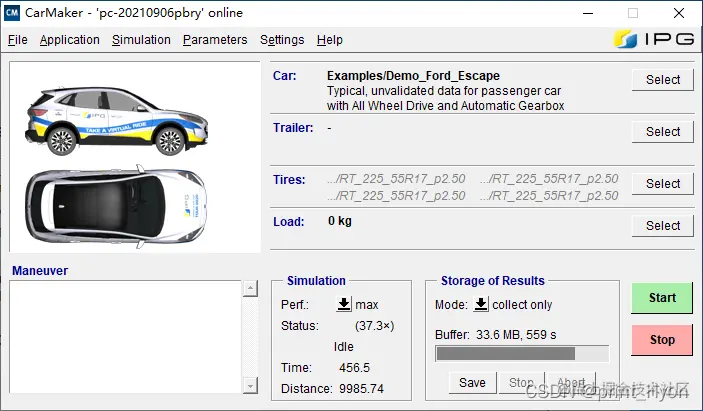Image resolution: width=703 pixels, height=411 pixels.
Task: Open the Parameters menu
Action: click(x=215, y=40)
